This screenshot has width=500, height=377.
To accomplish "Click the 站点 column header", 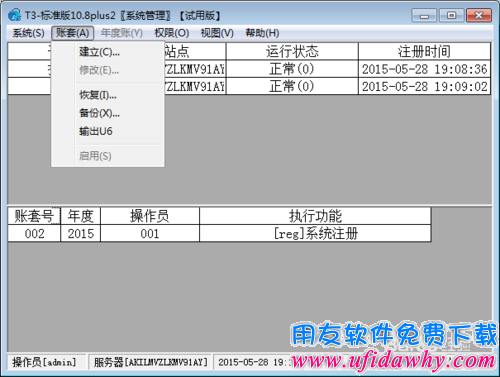I will tap(195, 51).
